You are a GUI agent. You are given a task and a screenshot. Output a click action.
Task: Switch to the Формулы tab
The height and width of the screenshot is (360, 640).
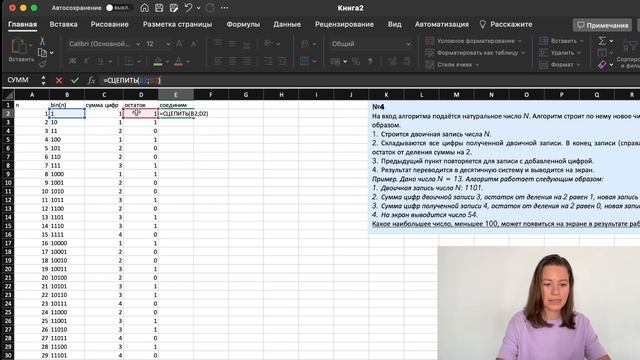[243, 24]
